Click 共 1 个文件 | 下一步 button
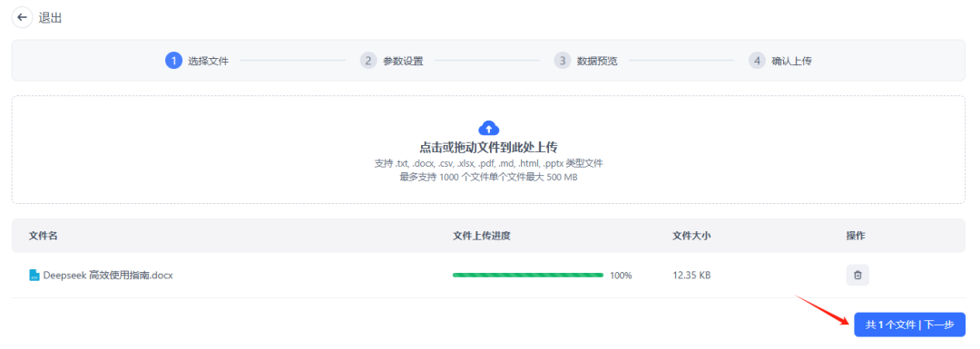This screenshot has width=980, height=349. [909, 325]
